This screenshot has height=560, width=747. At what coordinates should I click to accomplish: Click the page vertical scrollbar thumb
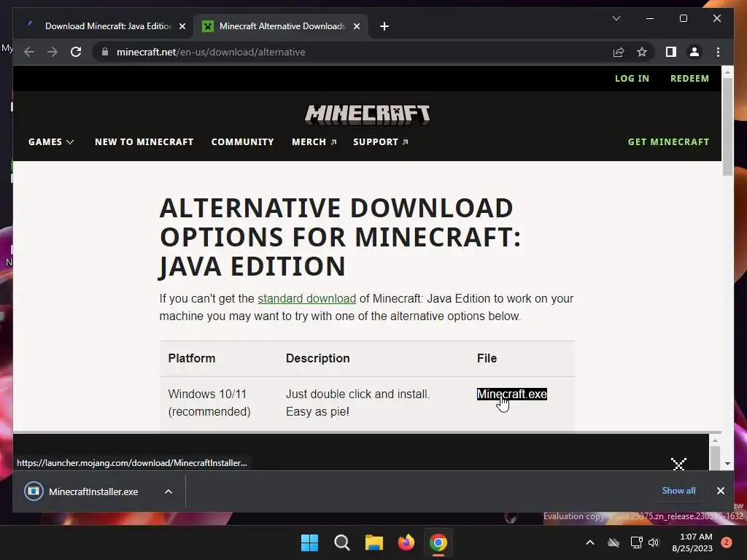click(727, 126)
